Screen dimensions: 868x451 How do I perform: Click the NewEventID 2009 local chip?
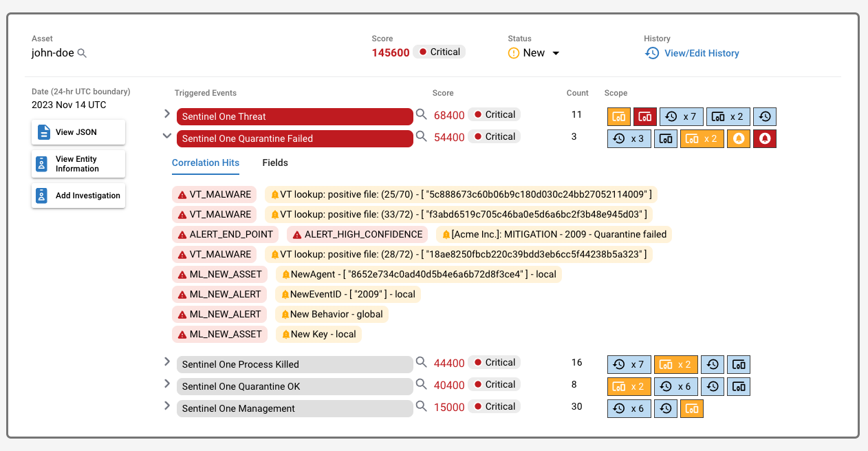tap(348, 294)
